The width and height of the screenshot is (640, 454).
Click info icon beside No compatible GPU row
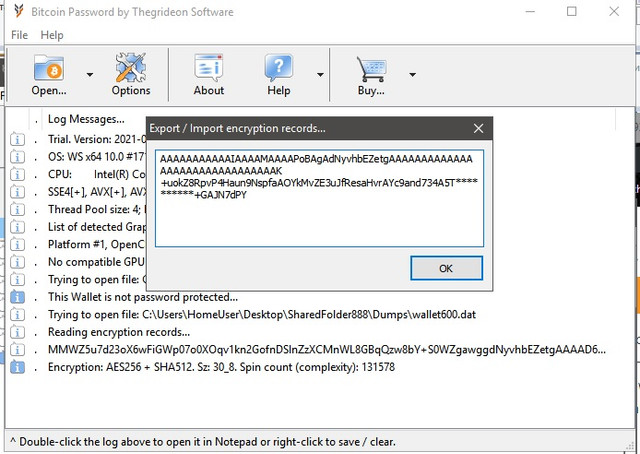[x=17, y=262]
